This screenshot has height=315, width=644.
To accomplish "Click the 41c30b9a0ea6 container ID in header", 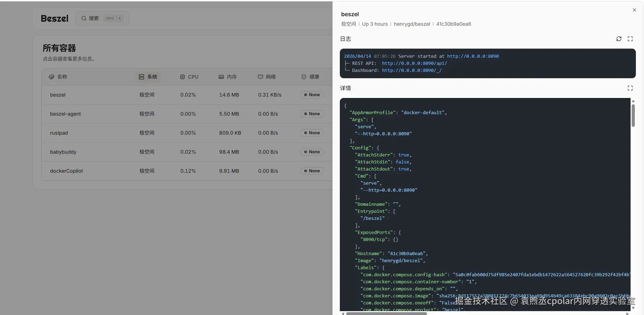I will point(453,24).
